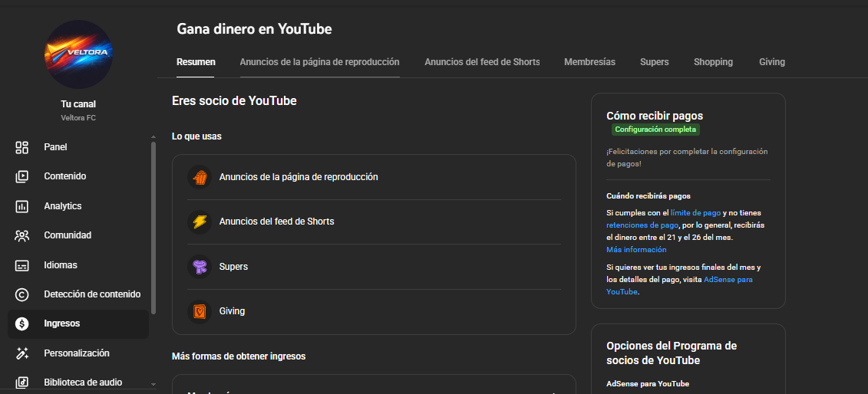The width and height of the screenshot is (868, 394).
Task: Open Personalización magic wand icon
Action: (22, 353)
